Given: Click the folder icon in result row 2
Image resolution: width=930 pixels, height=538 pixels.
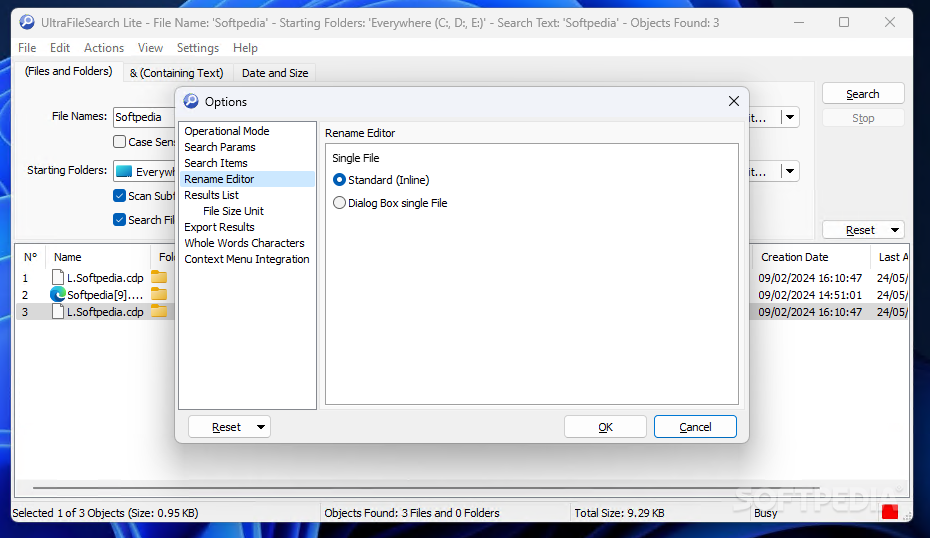Looking at the screenshot, I should [x=159, y=294].
